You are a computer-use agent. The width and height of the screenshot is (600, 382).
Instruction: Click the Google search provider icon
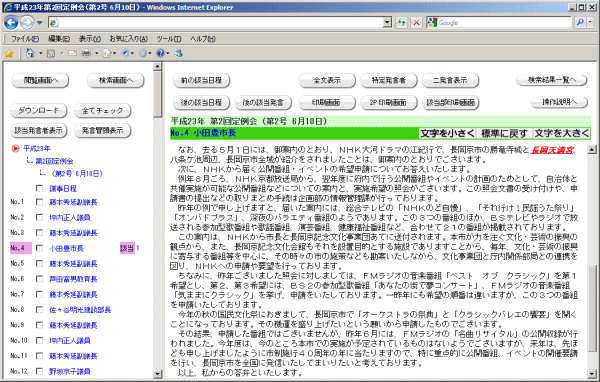pyautogui.click(x=432, y=23)
